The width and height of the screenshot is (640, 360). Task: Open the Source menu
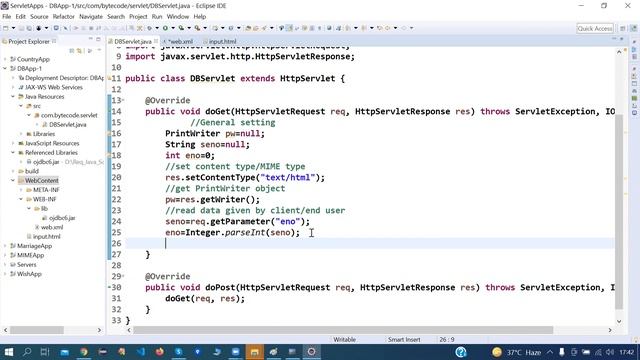[39, 17]
